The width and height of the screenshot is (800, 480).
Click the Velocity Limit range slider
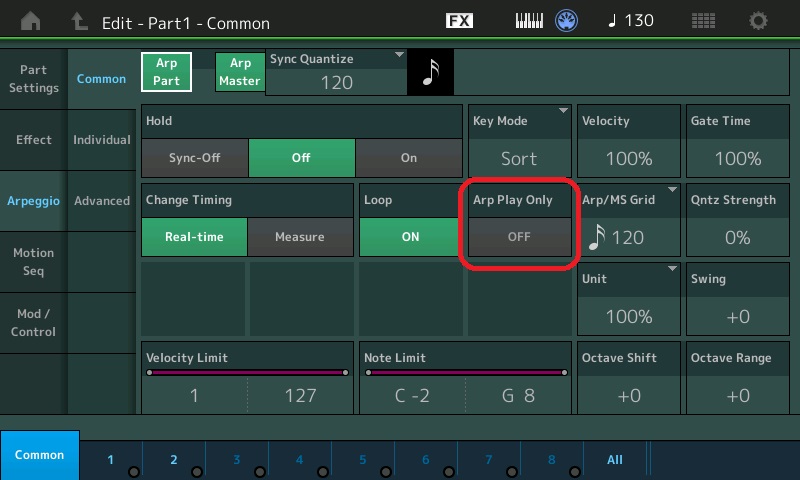coord(247,373)
